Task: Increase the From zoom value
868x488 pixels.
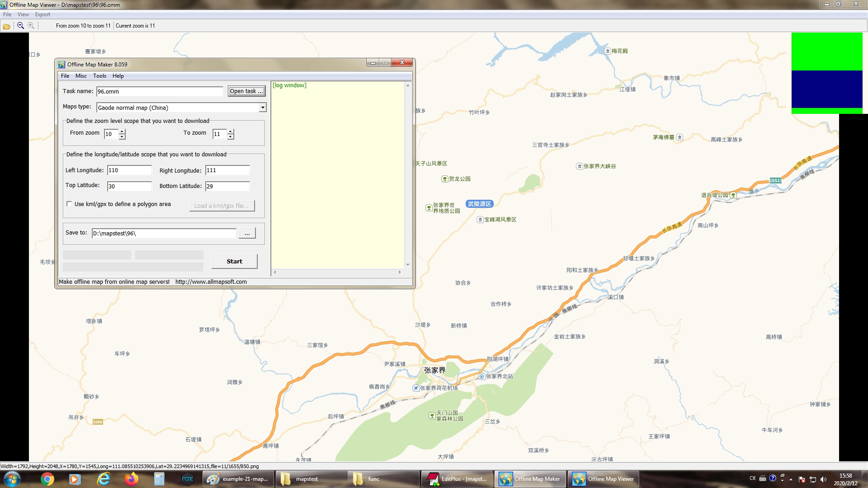Action: pos(122,131)
